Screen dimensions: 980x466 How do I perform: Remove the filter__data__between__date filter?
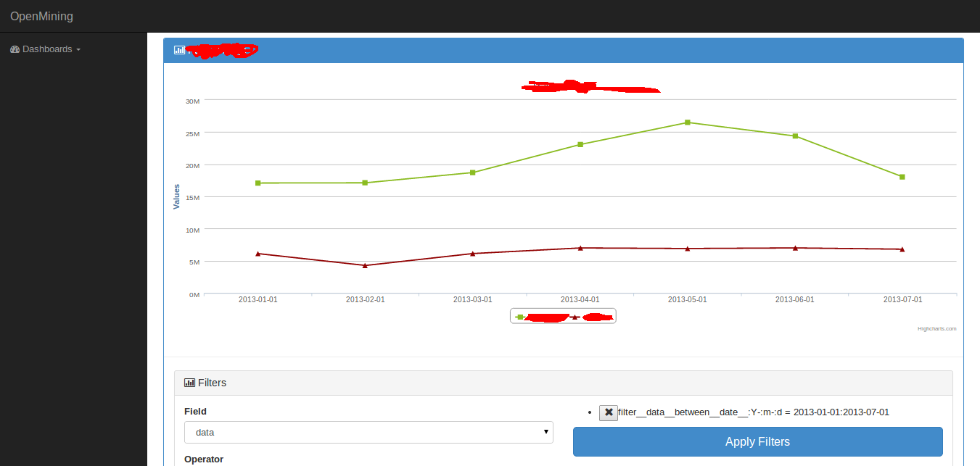[609, 412]
